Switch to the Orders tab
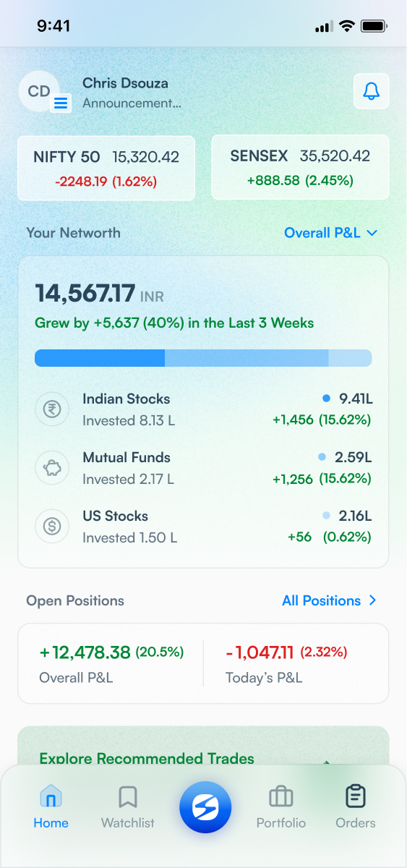Image resolution: width=407 pixels, height=868 pixels. (355, 807)
